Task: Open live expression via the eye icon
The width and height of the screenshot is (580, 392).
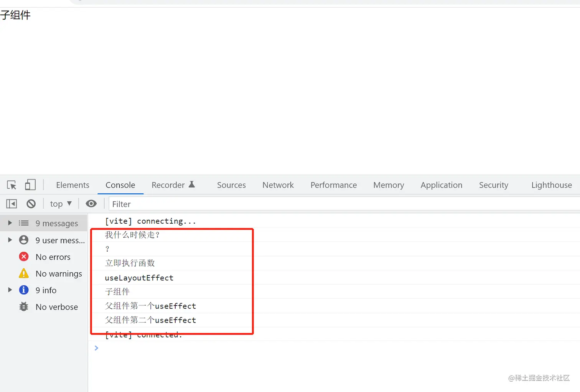Action: tap(91, 204)
